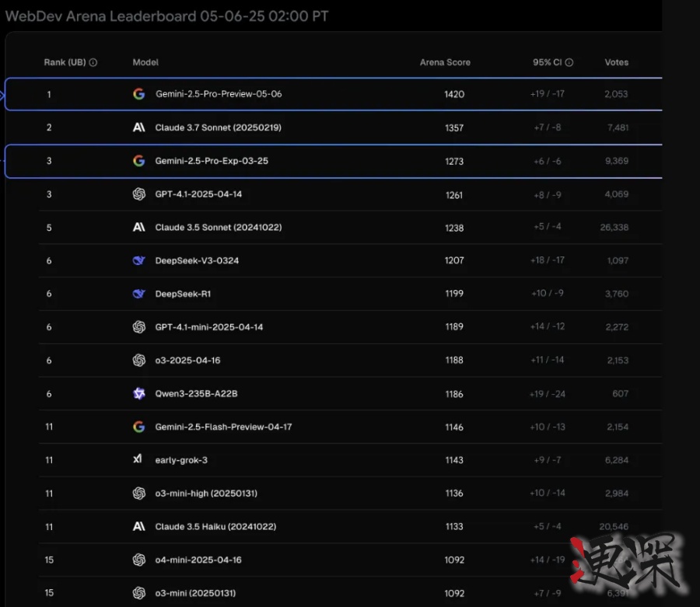The height and width of the screenshot is (607, 700).
Task: Select the DeepSeek-R1 model name
Action: click(183, 294)
